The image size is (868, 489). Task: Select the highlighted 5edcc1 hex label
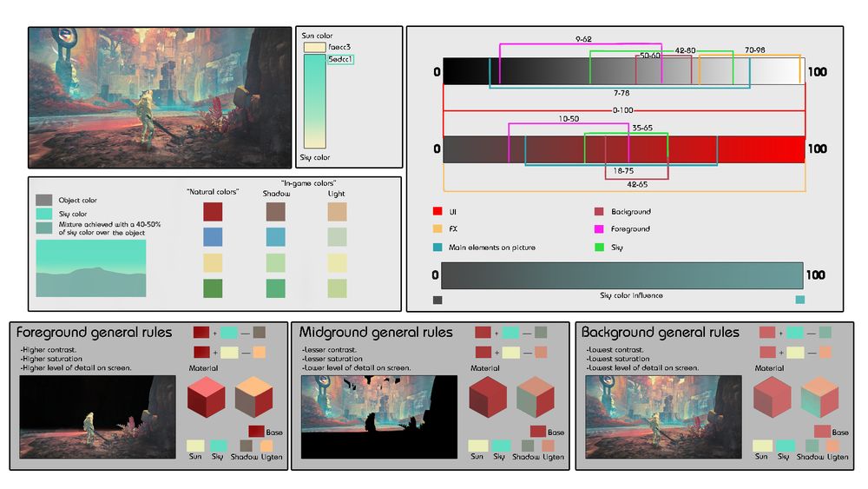coord(340,59)
